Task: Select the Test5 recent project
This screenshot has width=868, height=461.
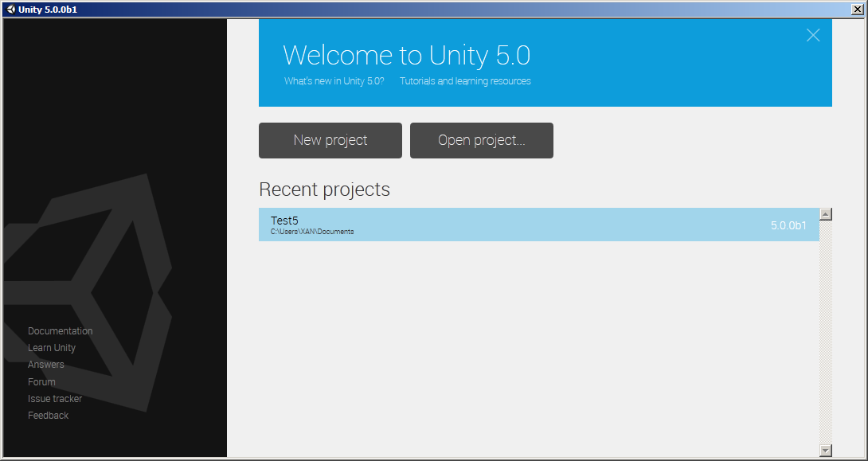Action: [x=538, y=225]
